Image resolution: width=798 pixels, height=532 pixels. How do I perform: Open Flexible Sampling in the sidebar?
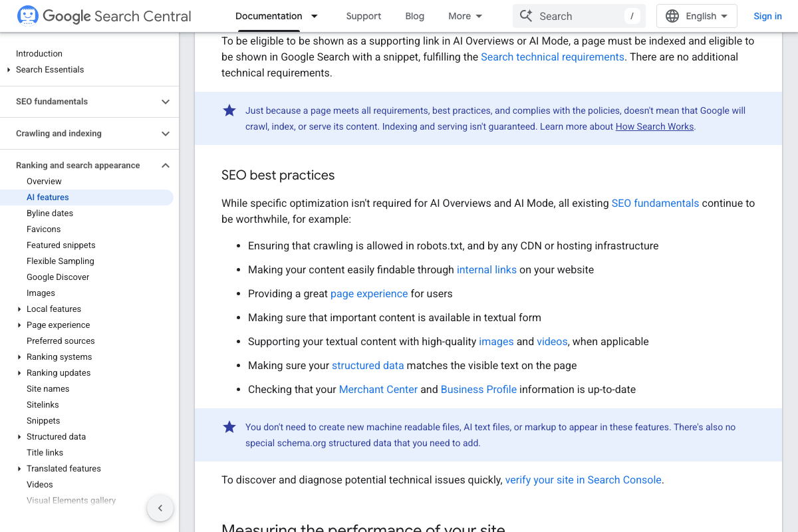(x=61, y=261)
